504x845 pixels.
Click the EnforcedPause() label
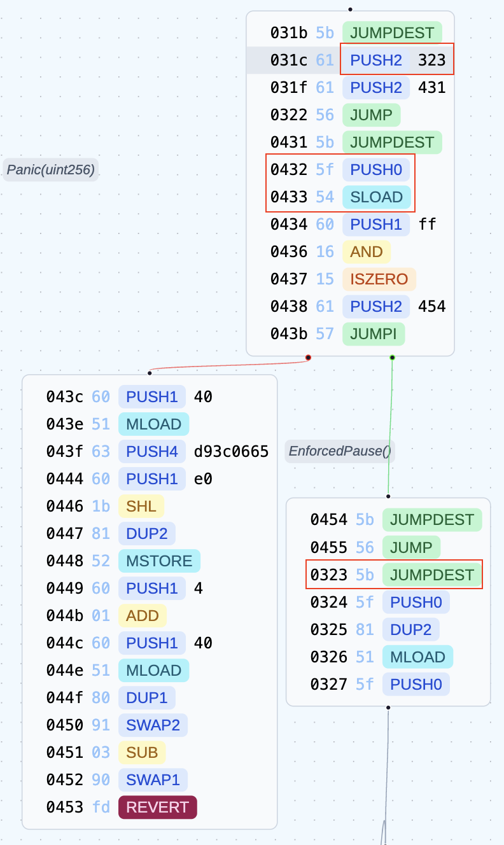[x=340, y=451]
